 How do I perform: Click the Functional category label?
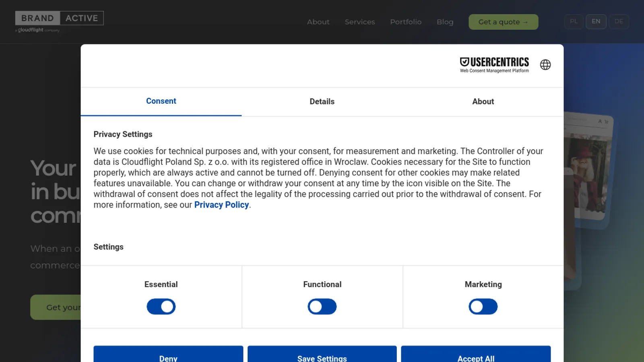tap(322, 284)
